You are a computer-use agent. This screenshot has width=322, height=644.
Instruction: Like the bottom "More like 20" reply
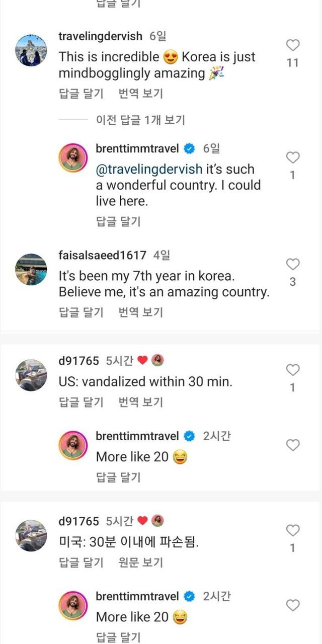pyautogui.click(x=293, y=605)
